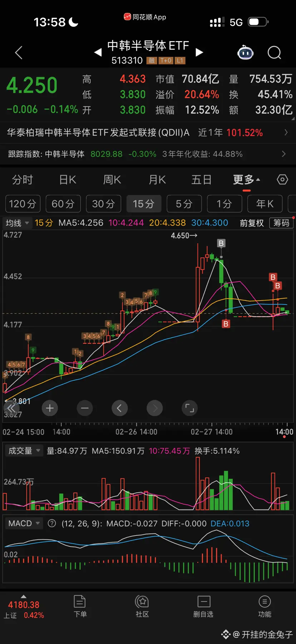Image resolution: width=296 pixels, height=644 pixels.
Task: Tap the 市值 70.84亿 value
Action: 201,79
